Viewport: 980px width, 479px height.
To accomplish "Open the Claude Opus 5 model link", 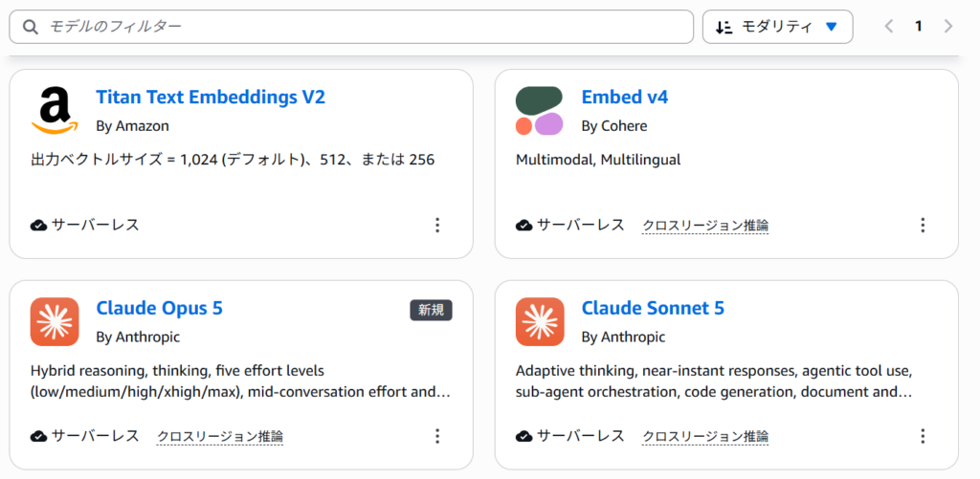I will coord(160,308).
